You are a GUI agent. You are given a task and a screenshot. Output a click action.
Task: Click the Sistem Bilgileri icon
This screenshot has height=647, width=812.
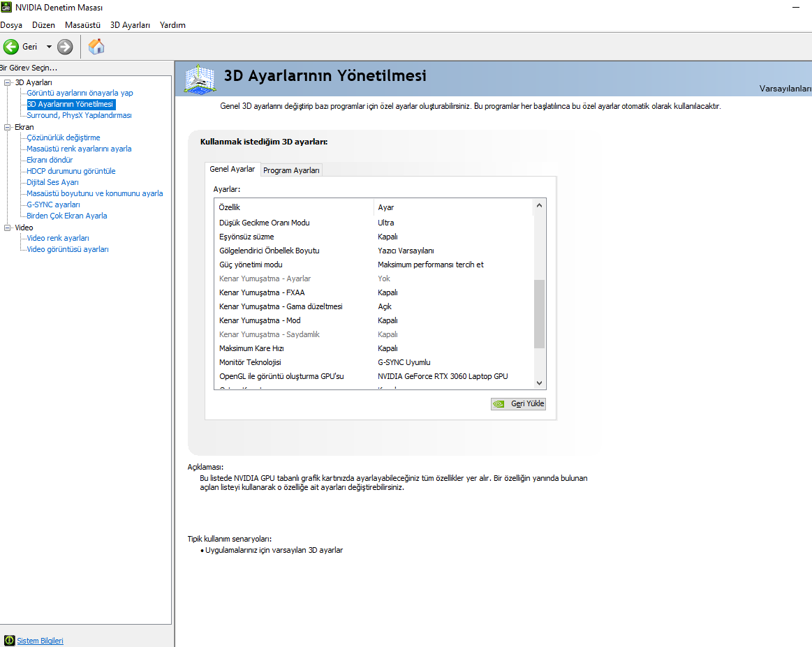tap(9, 640)
